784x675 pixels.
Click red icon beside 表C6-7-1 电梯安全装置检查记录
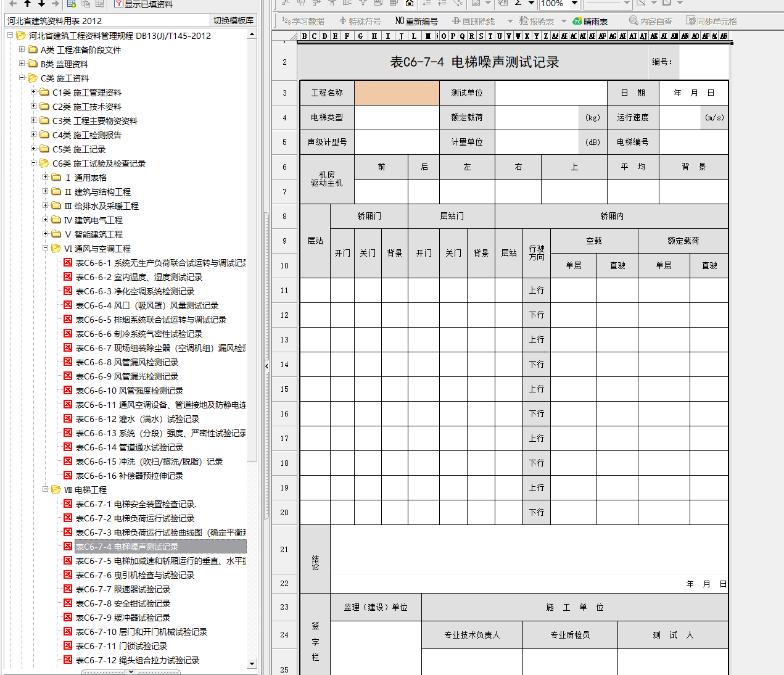click(68, 504)
